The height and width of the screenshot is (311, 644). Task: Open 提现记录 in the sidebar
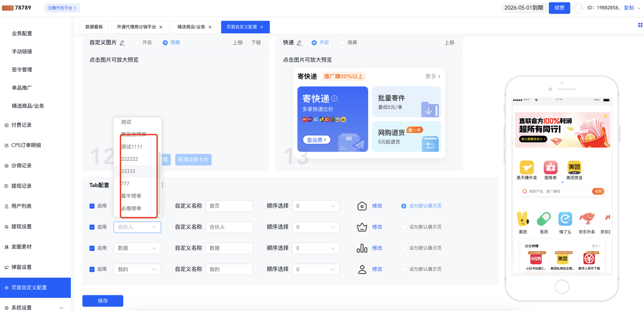pyautogui.click(x=22, y=186)
